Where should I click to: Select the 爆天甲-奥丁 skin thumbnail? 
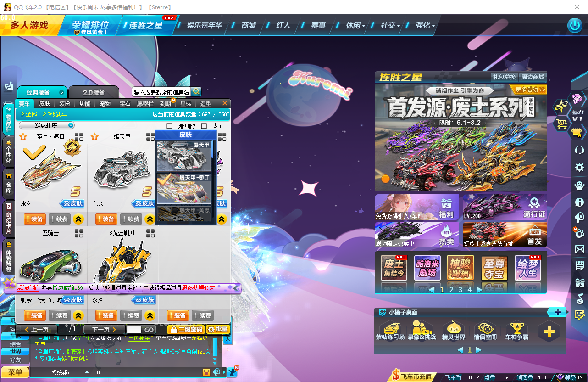click(x=183, y=188)
